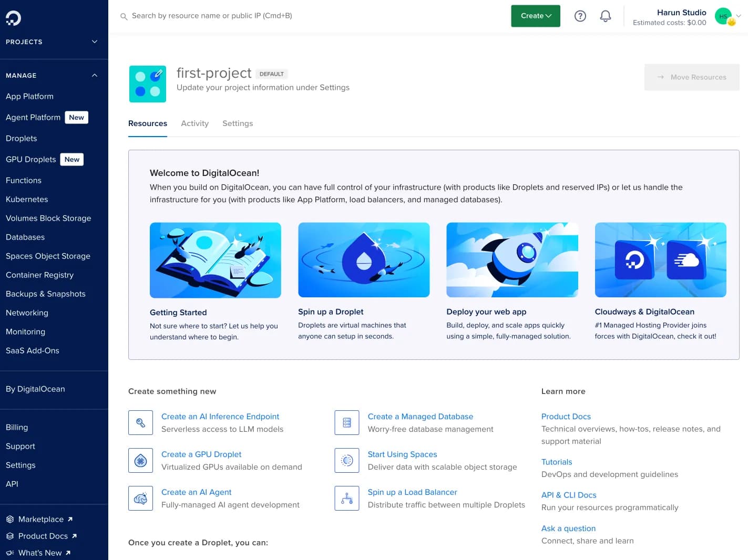Open the Create dropdown

(535, 16)
